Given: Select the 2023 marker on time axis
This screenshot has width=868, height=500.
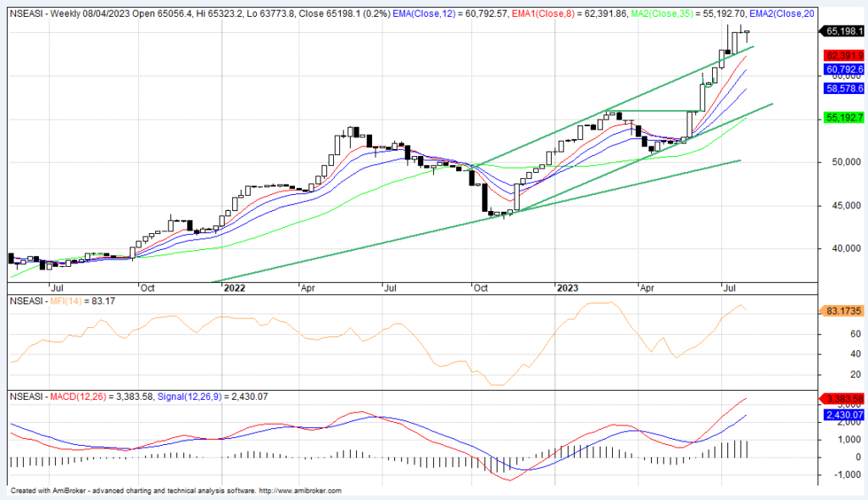Looking at the screenshot, I should pyautogui.click(x=567, y=288).
